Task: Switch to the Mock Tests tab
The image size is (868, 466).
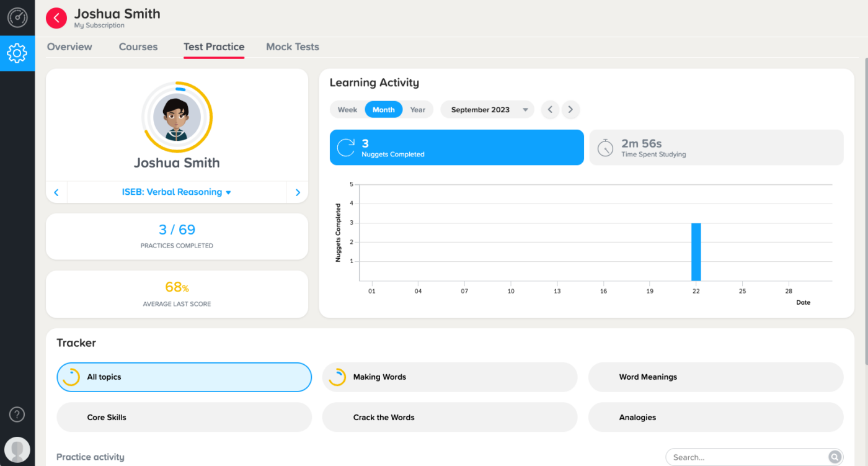Action: click(292, 47)
